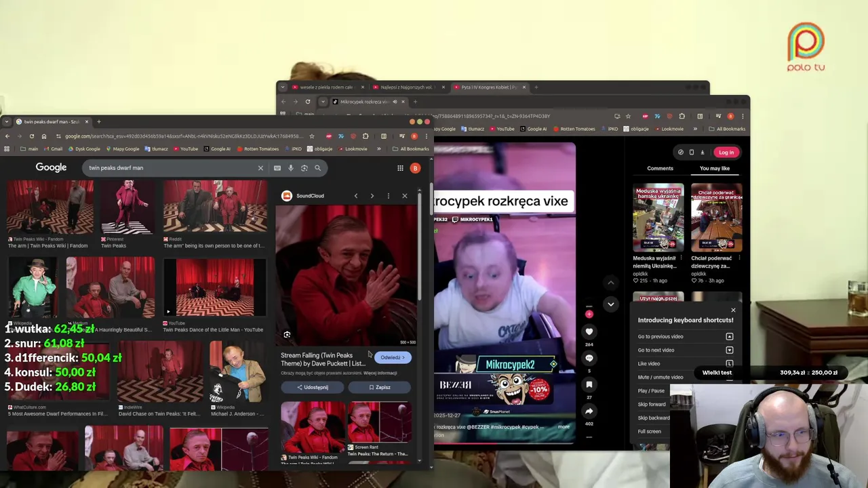This screenshot has width=868, height=488.
Task: Open the on-screen keyboard in Google search
Action: click(x=277, y=168)
